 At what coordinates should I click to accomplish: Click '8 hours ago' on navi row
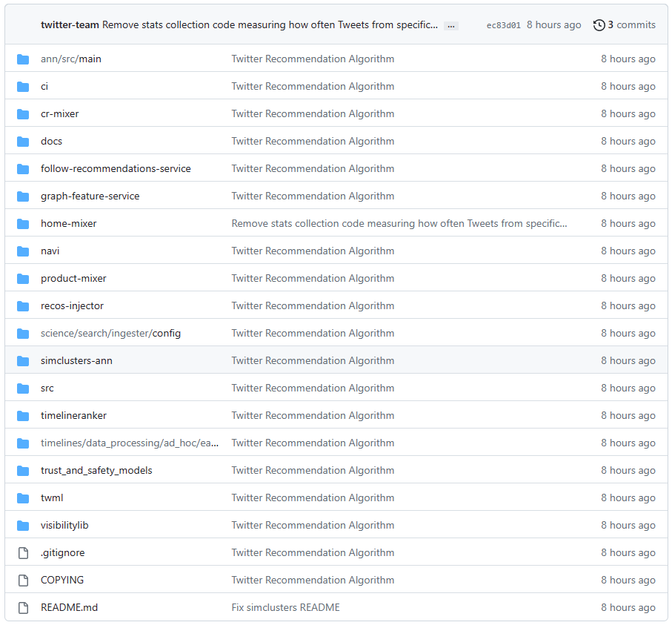click(x=628, y=251)
